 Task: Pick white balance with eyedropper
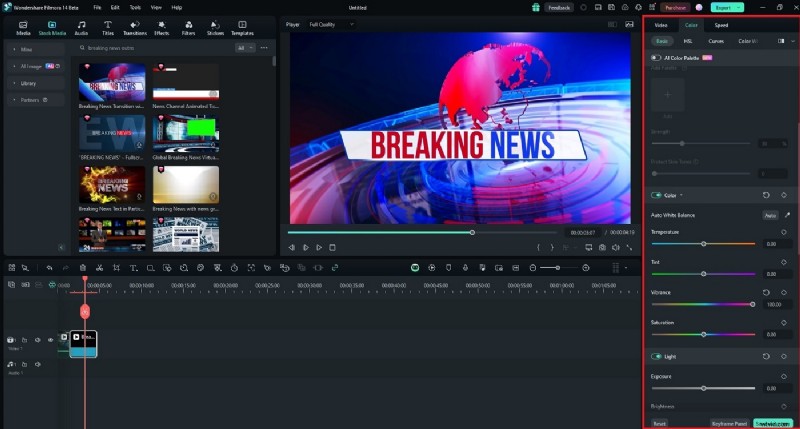pyautogui.click(x=787, y=215)
